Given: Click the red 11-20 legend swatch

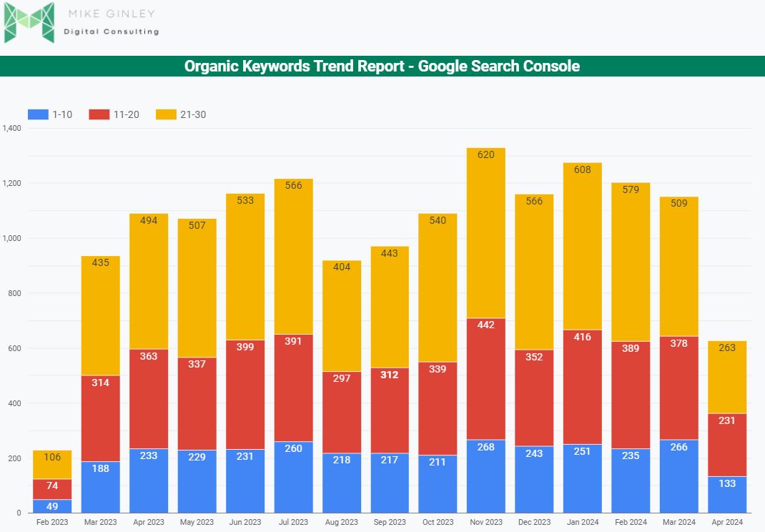Looking at the screenshot, I should (99, 114).
